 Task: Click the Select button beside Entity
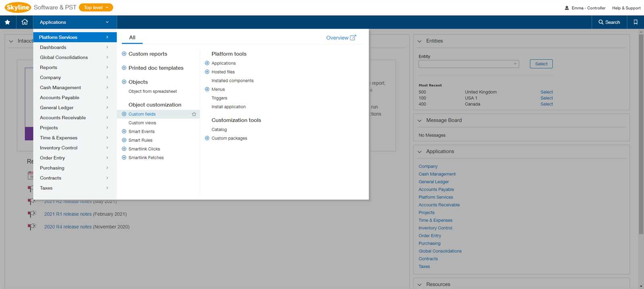coord(541,64)
